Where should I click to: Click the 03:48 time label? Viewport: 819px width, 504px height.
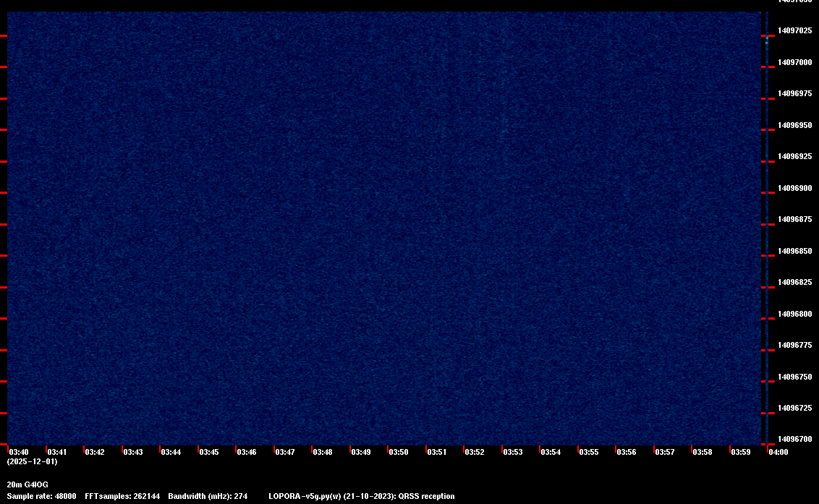click(x=322, y=452)
